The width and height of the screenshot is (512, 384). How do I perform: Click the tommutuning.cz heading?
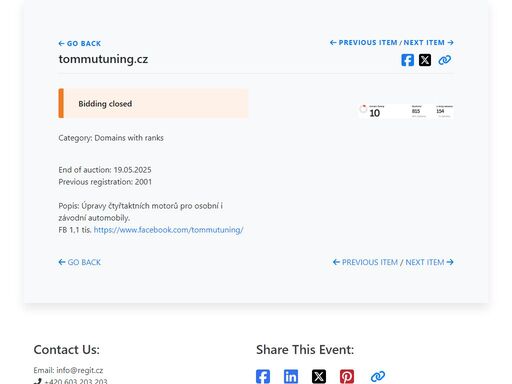[103, 59]
